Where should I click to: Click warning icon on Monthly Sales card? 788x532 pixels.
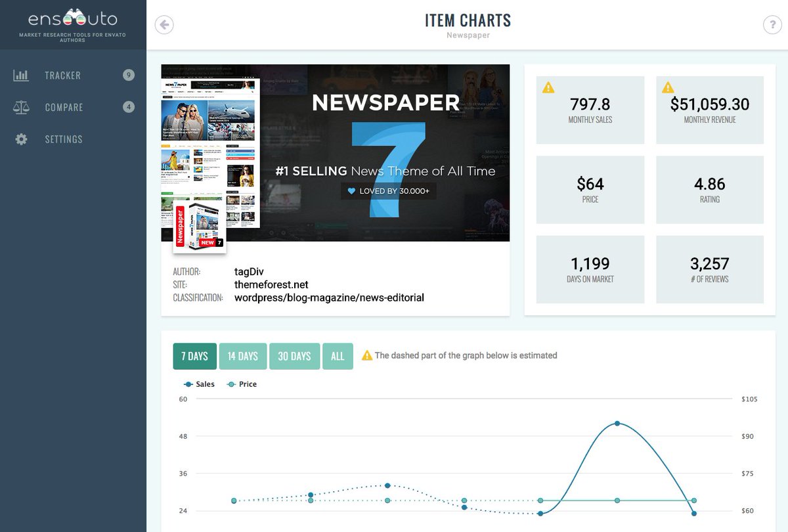point(548,87)
